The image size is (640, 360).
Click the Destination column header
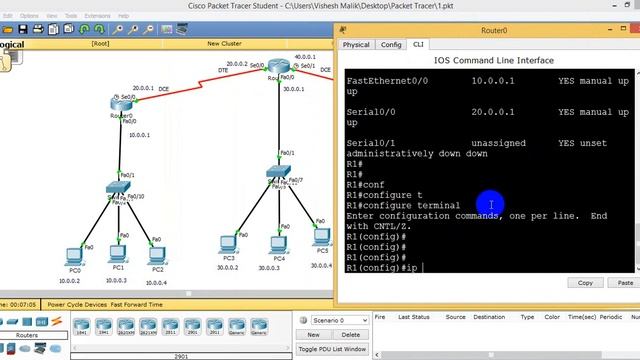(x=489, y=317)
